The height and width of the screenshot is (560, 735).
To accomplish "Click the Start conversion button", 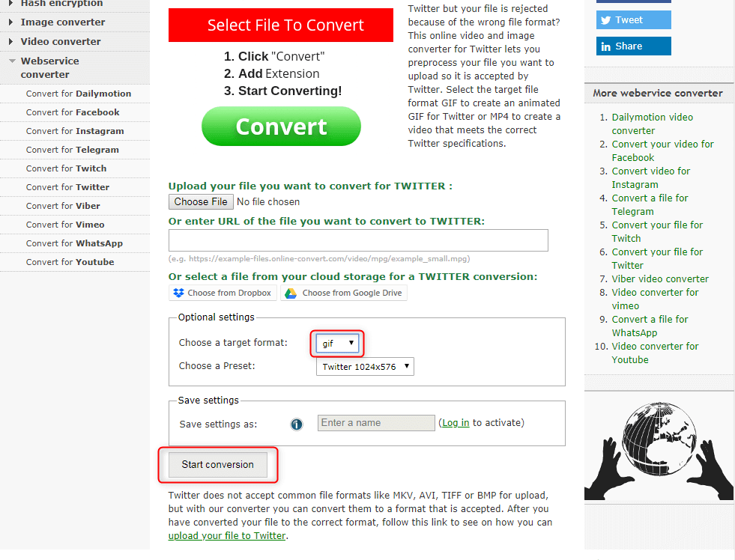I will pos(218,464).
